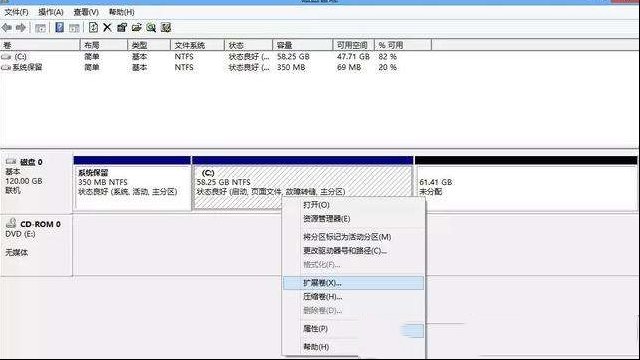
Task: Select the 61.41 GB unallocated partition block
Action: [526, 183]
